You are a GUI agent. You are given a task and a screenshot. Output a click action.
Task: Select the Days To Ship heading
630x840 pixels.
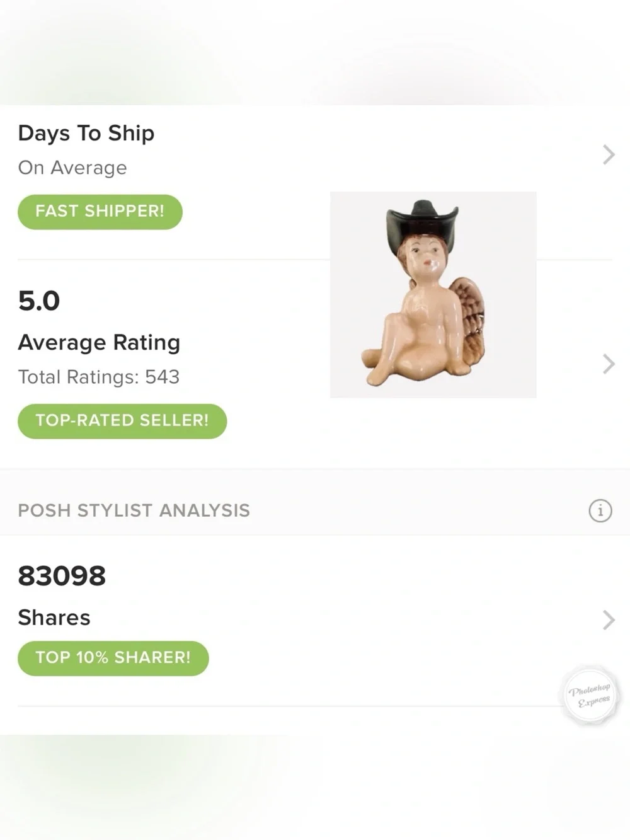click(x=86, y=133)
